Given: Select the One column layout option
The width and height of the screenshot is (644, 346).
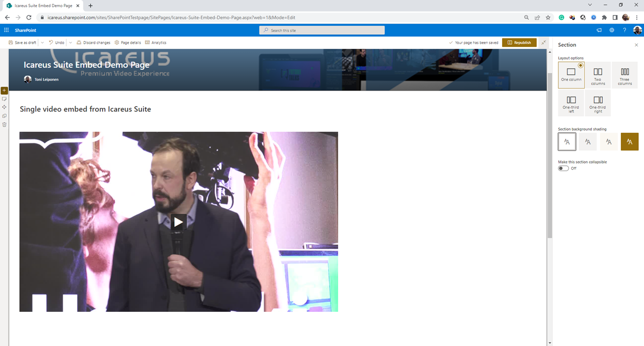Looking at the screenshot, I should coord(571,75).
